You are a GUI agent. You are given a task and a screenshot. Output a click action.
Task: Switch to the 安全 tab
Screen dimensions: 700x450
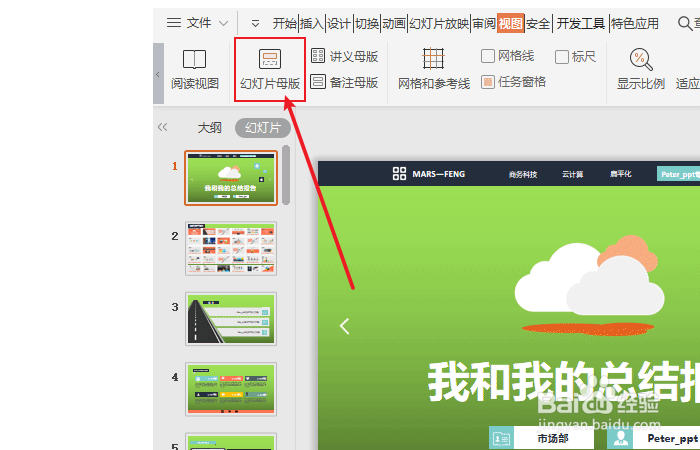tap(538, 23)
